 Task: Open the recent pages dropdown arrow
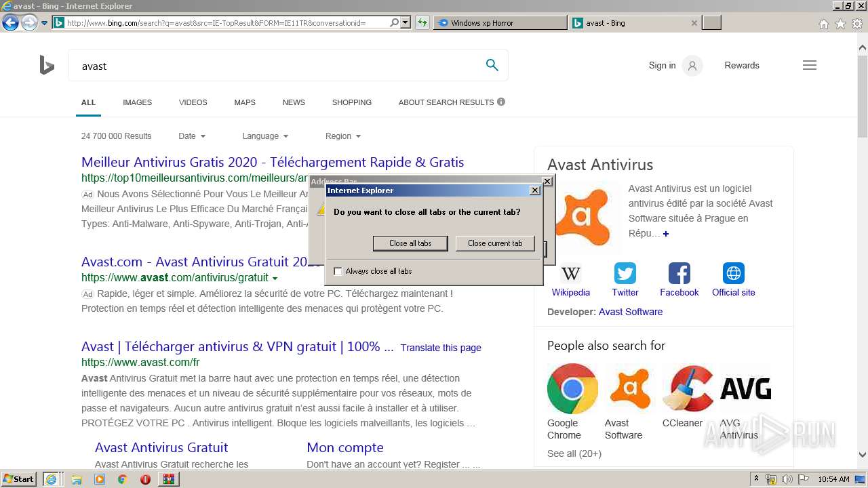(x=44, y=23)
